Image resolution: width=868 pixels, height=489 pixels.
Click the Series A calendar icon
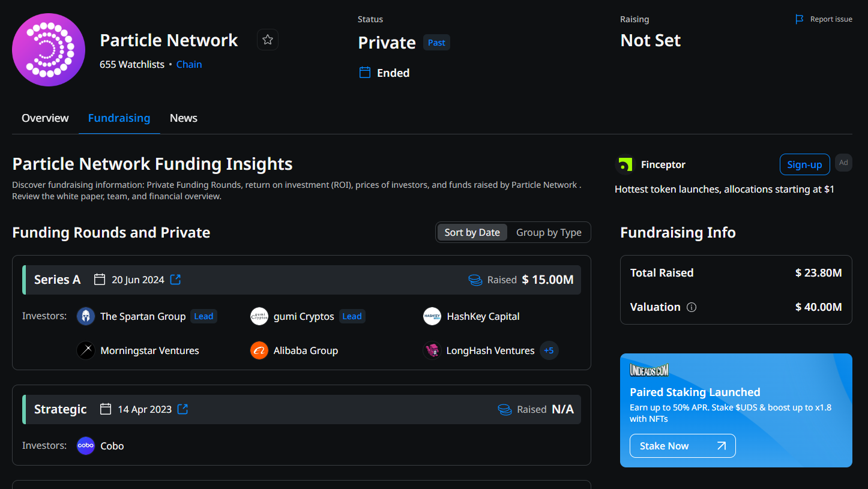coord(100,280)
